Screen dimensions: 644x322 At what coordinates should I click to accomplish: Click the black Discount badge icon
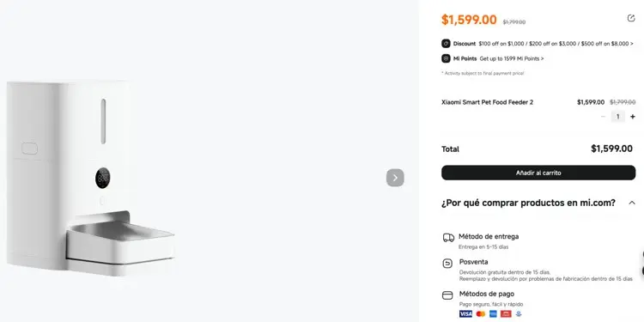(x=446, y=44)
